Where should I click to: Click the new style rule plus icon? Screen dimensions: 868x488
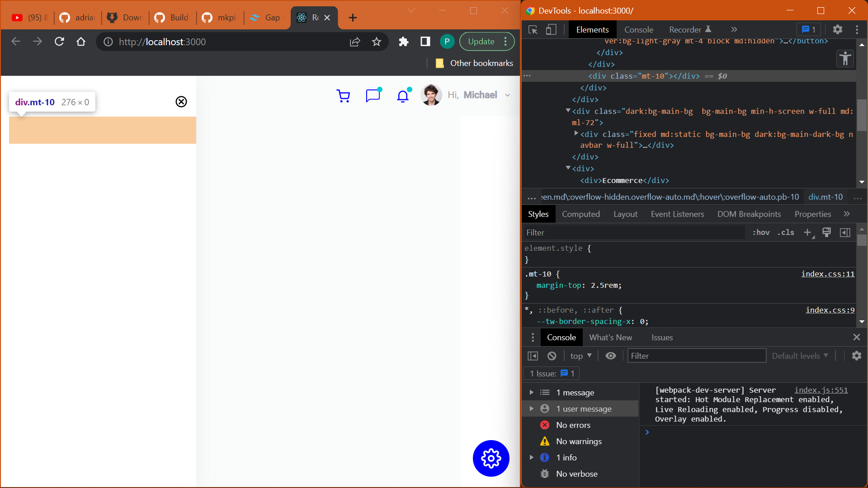[807, 232]
